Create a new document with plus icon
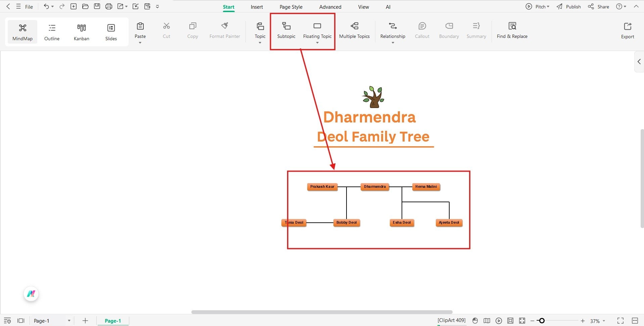Image resolution: width=644 pixels, height=326 pixels. pos(74,6)
